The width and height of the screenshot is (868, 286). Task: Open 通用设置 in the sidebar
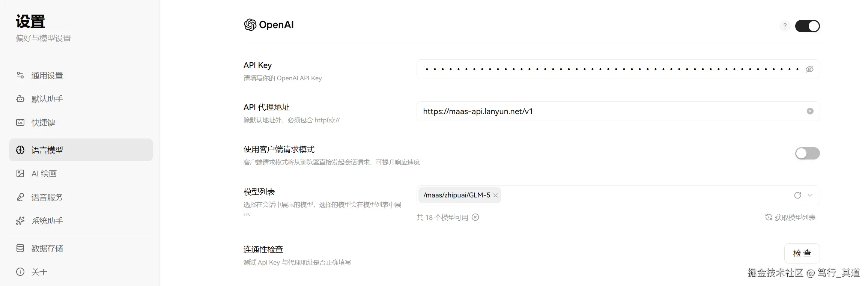81,75
